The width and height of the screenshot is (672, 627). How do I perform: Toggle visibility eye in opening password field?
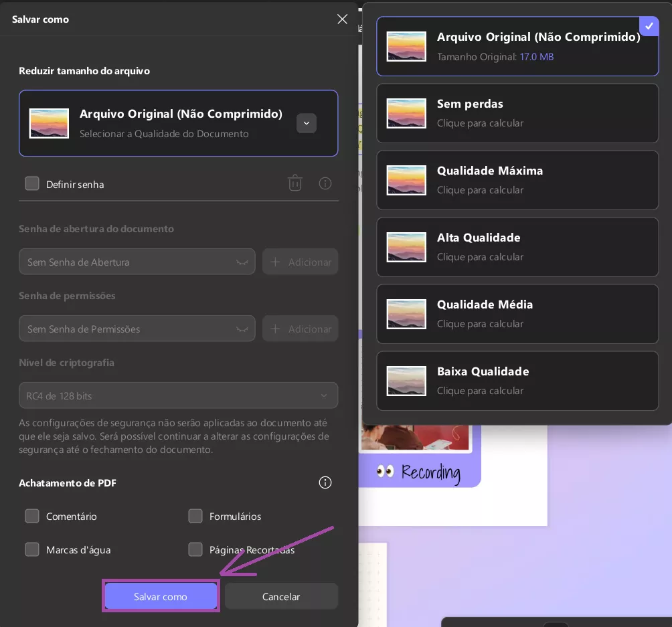tap(242, 262)
